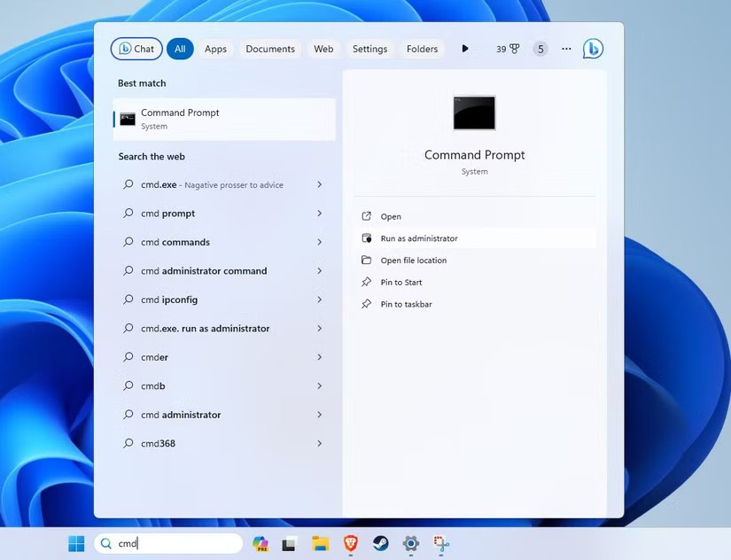Select the Documents filter tab
The image size is (731, 560).
[270, 49]
